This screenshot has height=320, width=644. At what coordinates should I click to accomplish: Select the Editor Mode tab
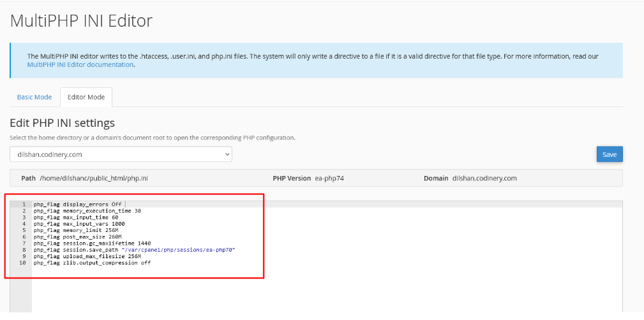(86, 97)
